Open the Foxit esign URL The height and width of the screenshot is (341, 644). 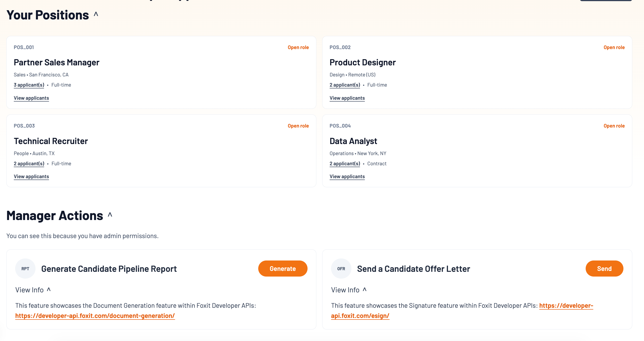pos(360,316)
